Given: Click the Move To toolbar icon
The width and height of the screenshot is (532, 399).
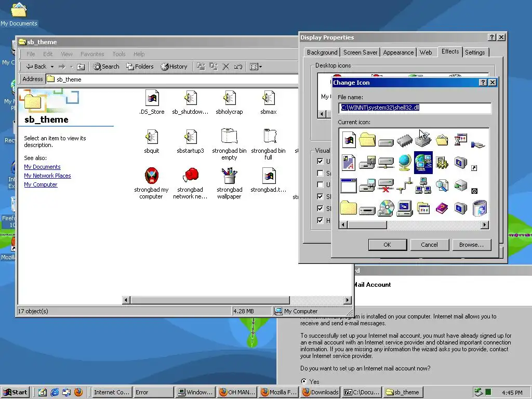Looking at the screenshot, I should [x=201, y=66].
